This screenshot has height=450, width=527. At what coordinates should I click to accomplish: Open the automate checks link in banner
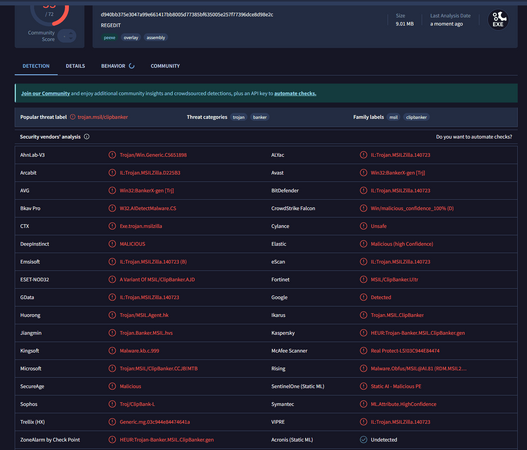click(x=295, y=93)
